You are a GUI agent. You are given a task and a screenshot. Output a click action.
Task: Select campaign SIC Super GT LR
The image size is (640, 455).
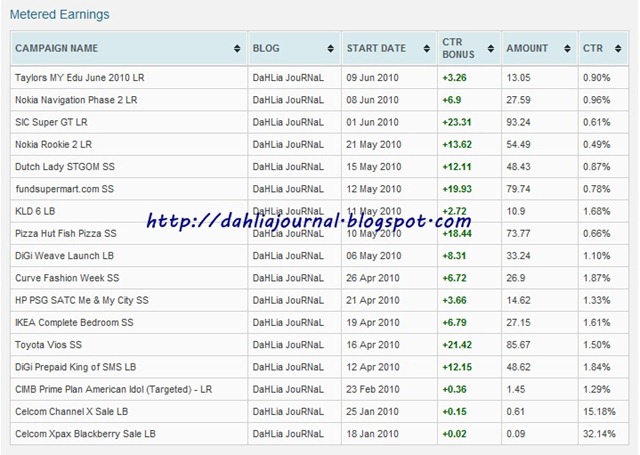(x=51, y=122)
